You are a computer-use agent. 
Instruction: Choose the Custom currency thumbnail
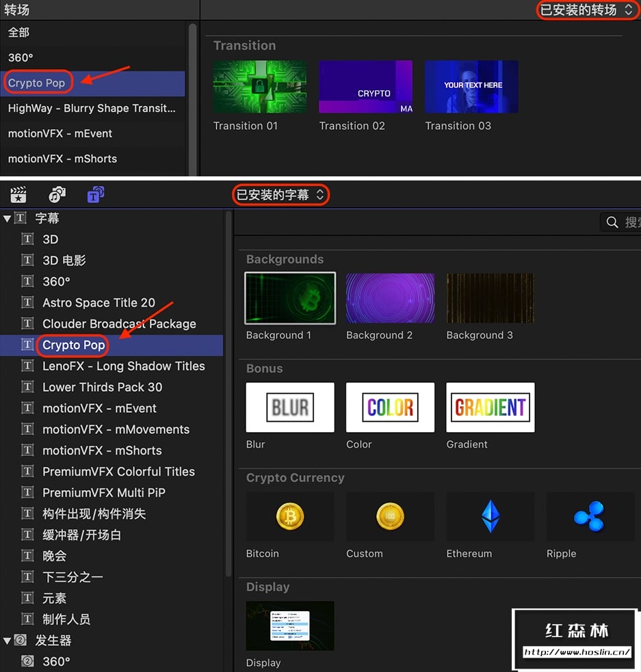(x=390, y=516)
